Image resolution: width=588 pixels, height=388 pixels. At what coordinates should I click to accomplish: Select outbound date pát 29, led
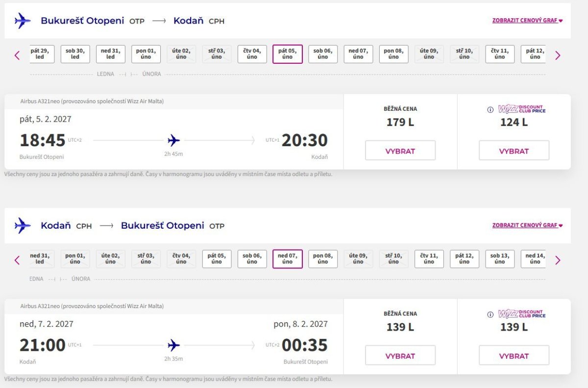[42, 54]
